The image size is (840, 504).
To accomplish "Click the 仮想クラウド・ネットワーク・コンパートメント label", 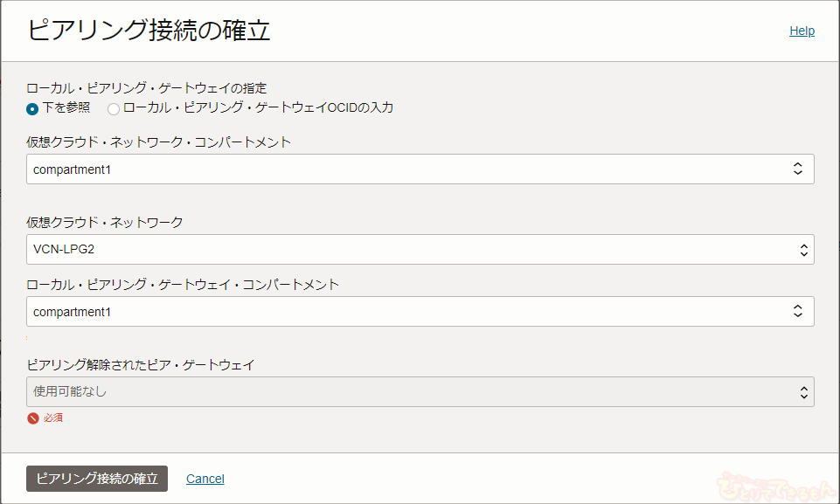I will 159,142.
